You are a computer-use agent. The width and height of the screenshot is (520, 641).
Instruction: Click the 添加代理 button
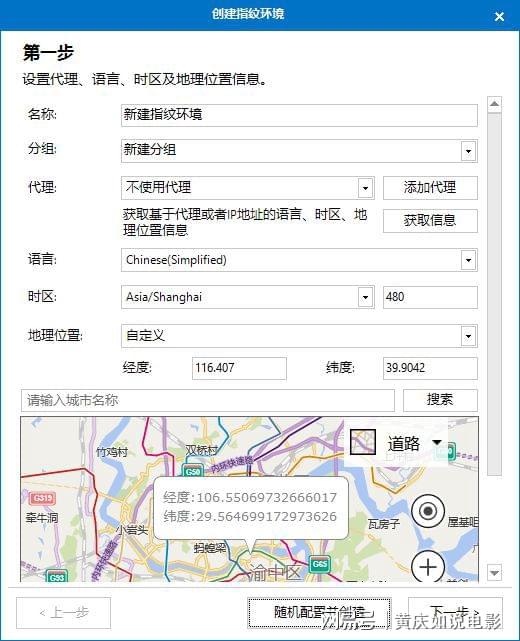coord(430,188)
